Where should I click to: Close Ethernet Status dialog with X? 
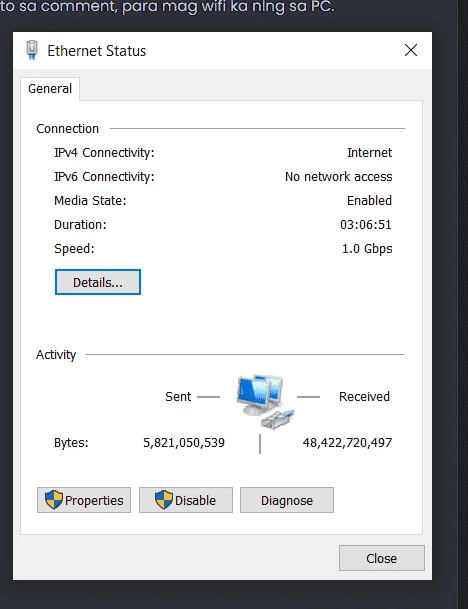(x=411, y=50)
